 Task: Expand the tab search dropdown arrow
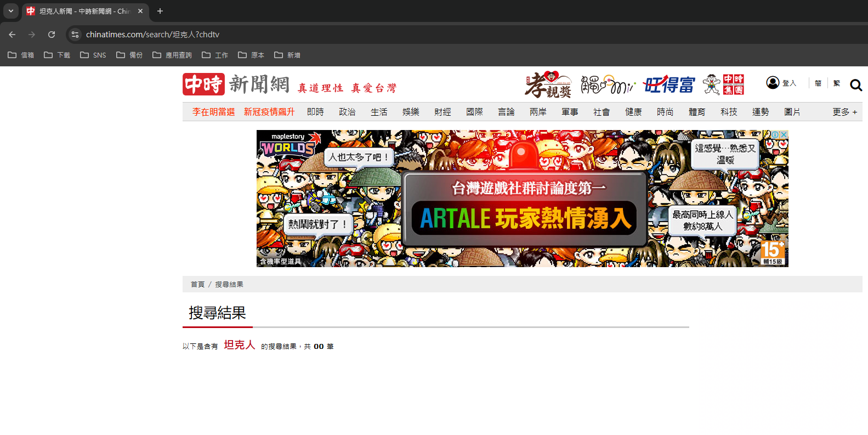[x=11, y=11]
